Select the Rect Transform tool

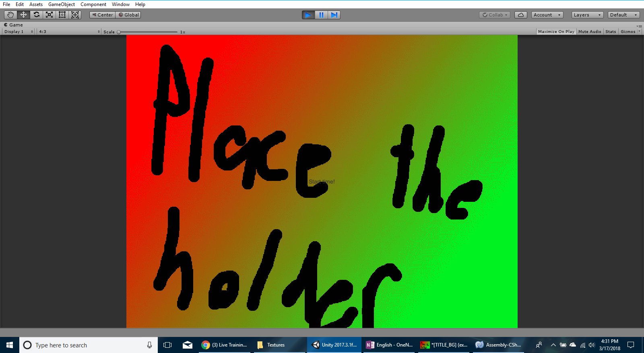(x=62, y=15)
